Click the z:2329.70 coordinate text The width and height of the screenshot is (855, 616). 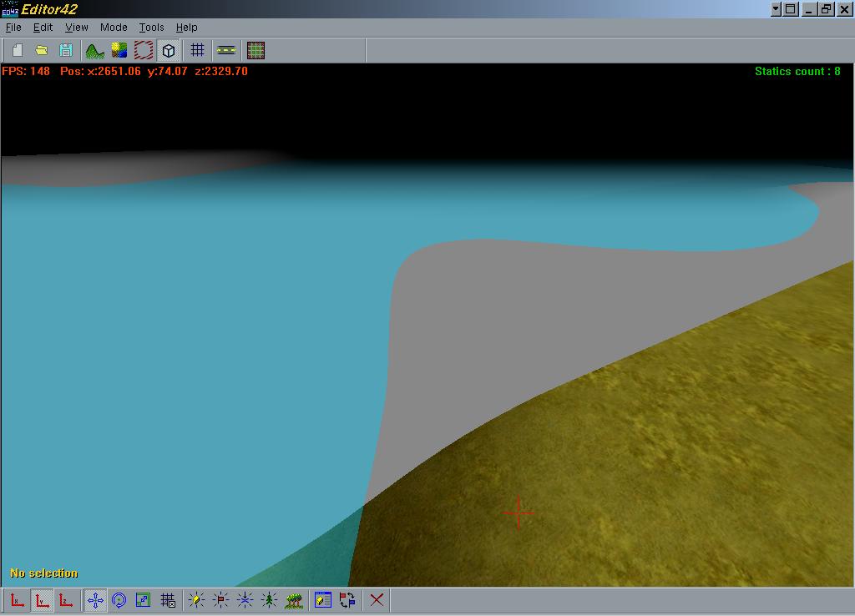(x=221, y=72)
